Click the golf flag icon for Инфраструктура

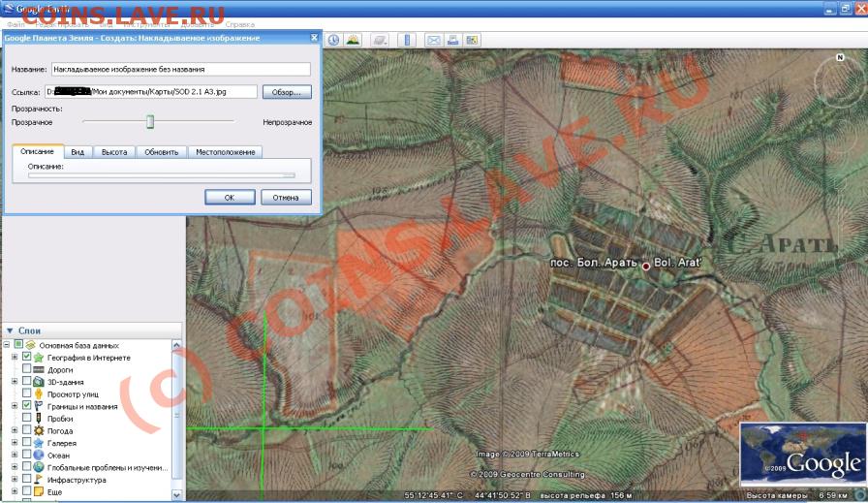38,479
